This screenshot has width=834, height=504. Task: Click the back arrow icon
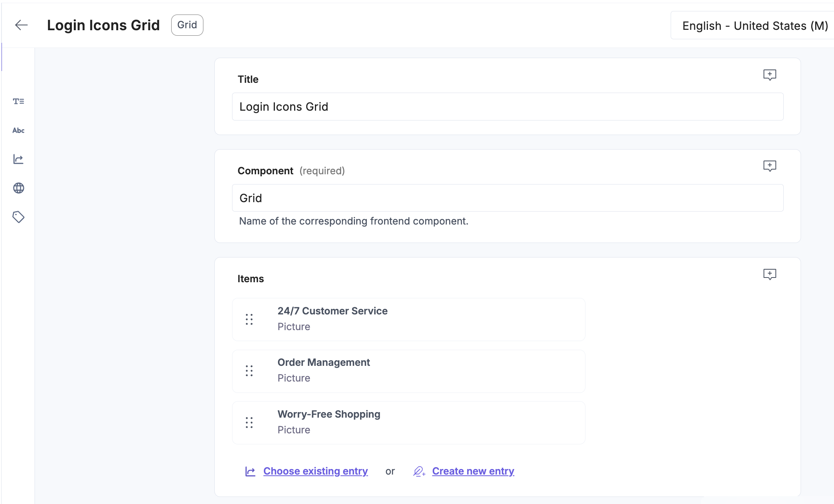coord(21,25)
